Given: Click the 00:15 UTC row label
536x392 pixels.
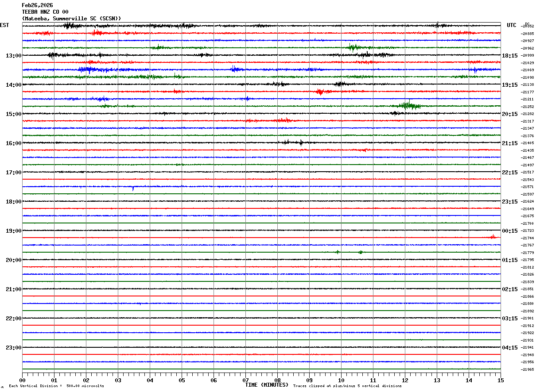Looking at the screenshot, I should tap(510, 231).
